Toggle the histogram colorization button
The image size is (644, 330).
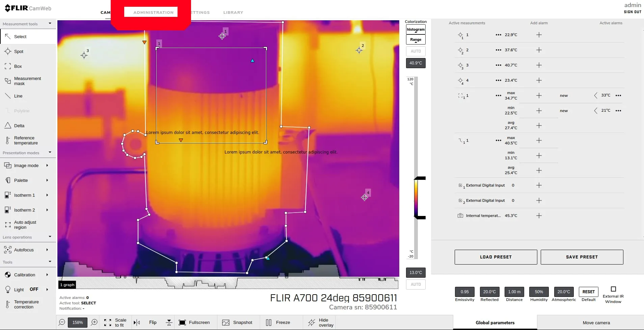(x=415, y=30)
